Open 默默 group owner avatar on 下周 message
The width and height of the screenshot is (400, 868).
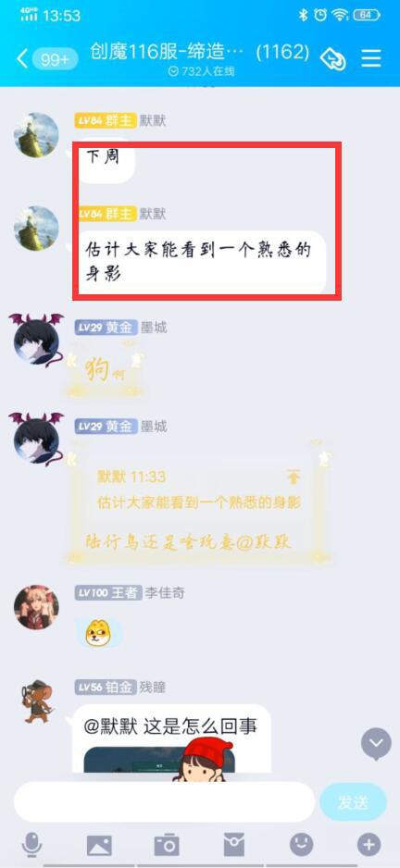[36, 135]
